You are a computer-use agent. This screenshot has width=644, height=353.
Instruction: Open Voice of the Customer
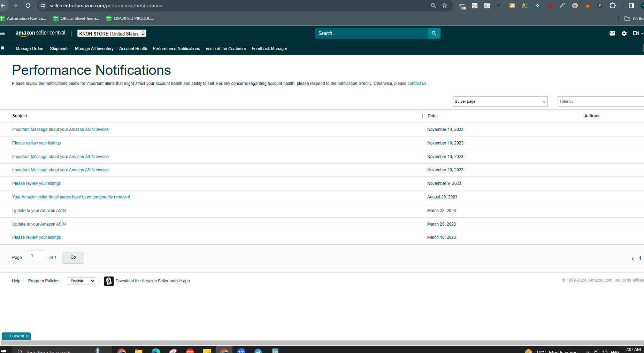click(226, 49)
